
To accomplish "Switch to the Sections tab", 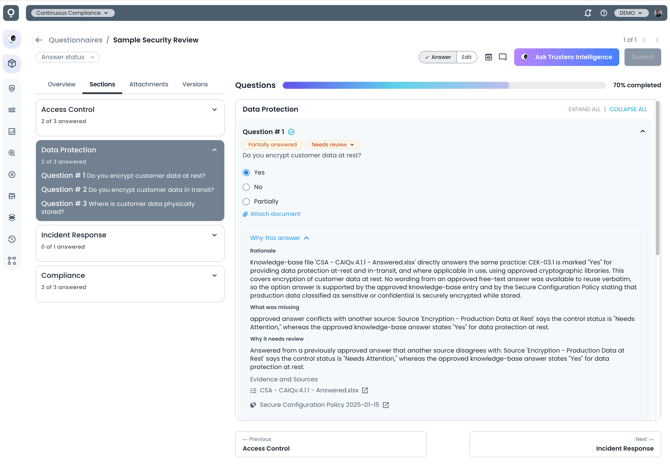I will [102, 84].
